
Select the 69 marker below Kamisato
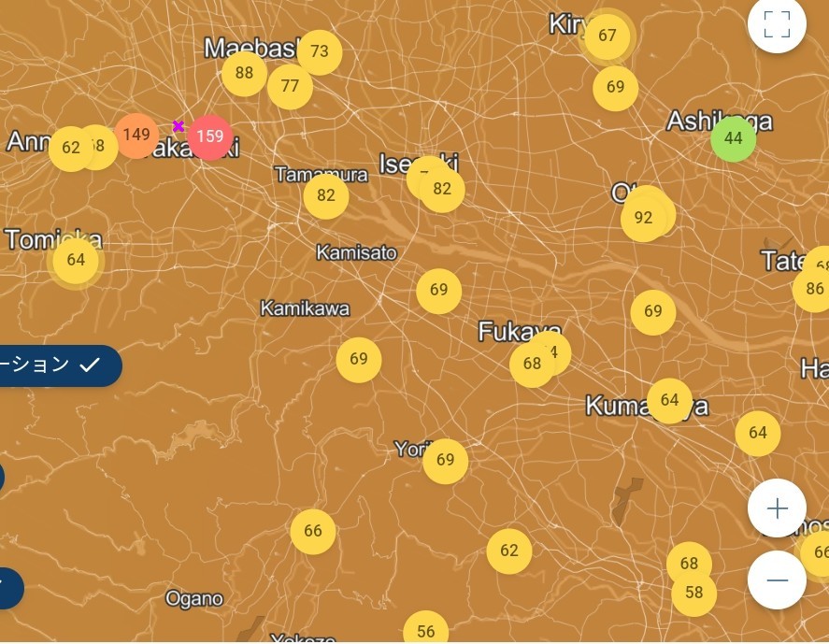coord(439,291)
